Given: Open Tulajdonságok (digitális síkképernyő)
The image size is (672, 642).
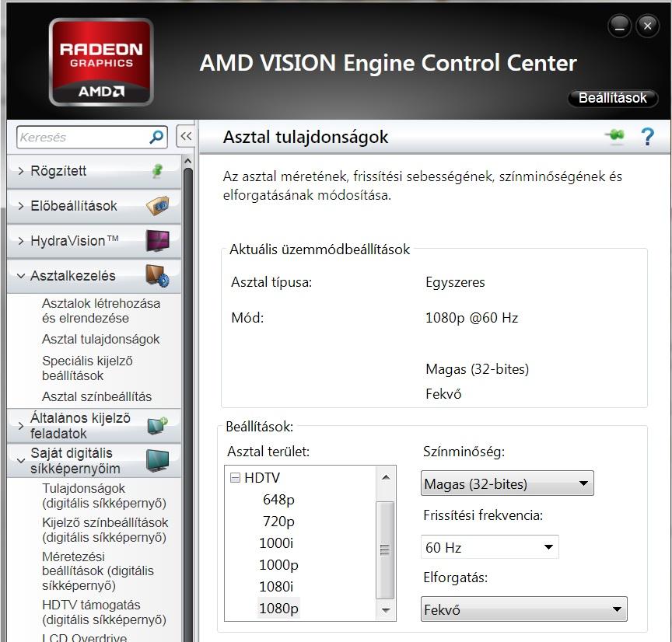Looking at the screenshot, I should [104, 496].
